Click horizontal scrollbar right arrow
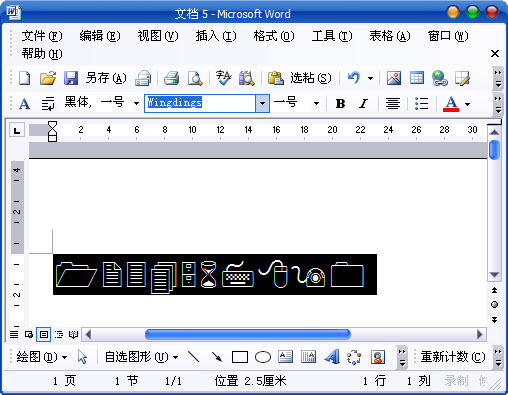 [x=480, y=334]
